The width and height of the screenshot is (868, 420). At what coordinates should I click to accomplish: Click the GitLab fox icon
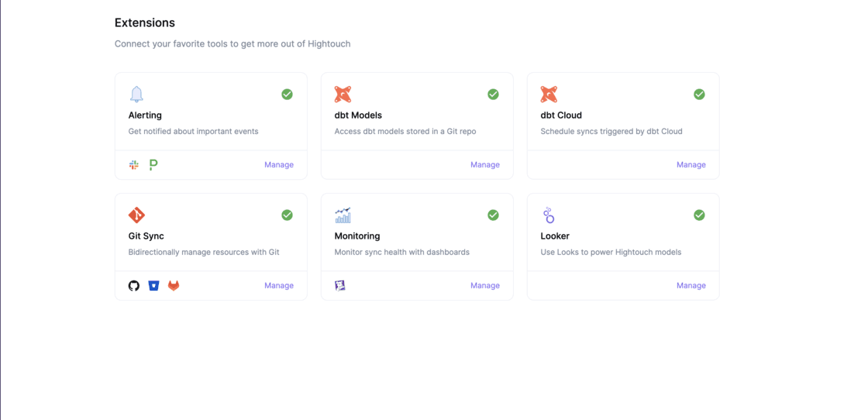tap(174, 285)
